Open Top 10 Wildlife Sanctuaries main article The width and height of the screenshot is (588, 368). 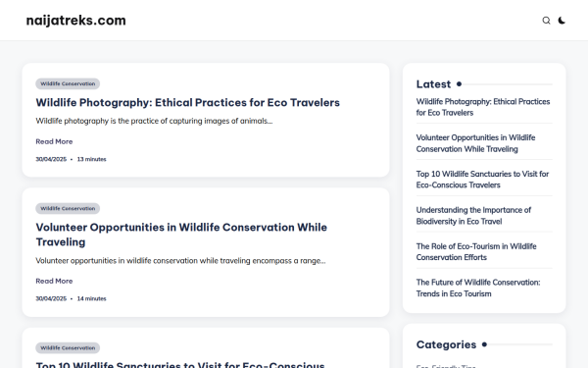tap(180, 365)
